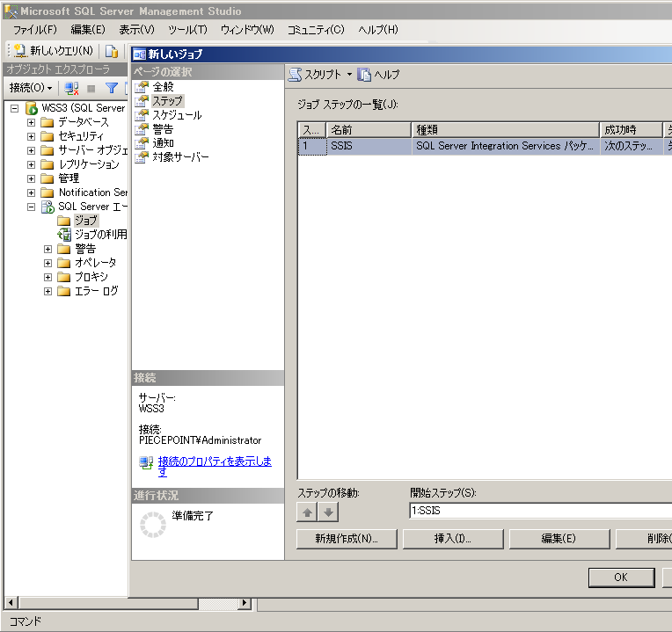
Task: Open the スクリプト dropdown arrow
Action: coord(349,75)
